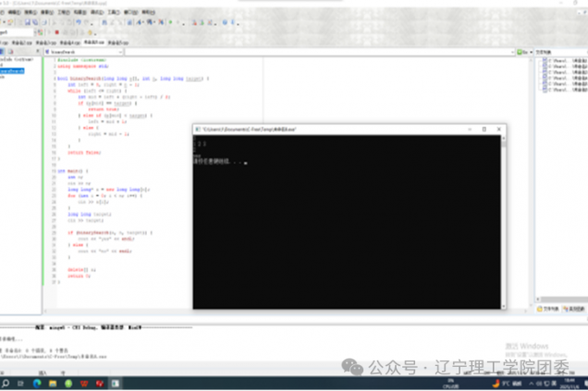Click the console window vertical scrollbar
Viewport: 588px width, 391px height.
(x=504, y=222)
